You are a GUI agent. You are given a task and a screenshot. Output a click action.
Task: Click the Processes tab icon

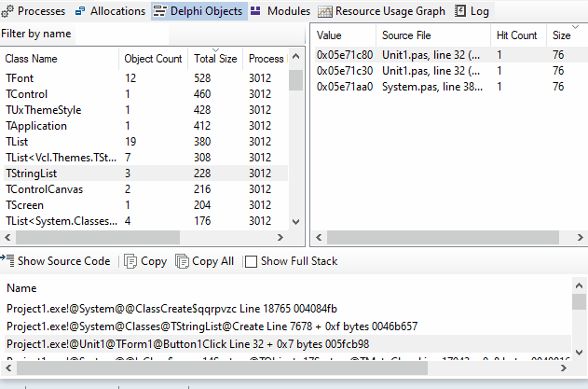[x=8, y=11]
